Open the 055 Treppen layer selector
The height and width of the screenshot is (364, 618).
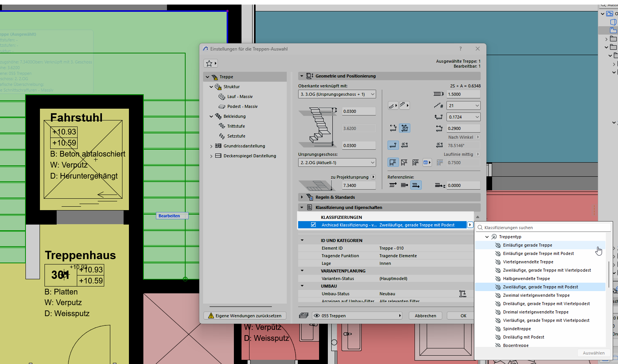click(357, 316)
